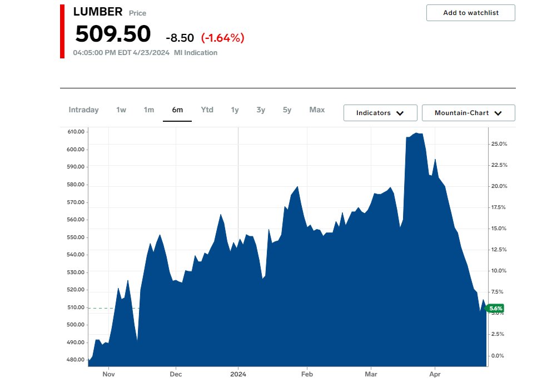
Task: Click the 0.0% percent axis label
Action: 498,356
